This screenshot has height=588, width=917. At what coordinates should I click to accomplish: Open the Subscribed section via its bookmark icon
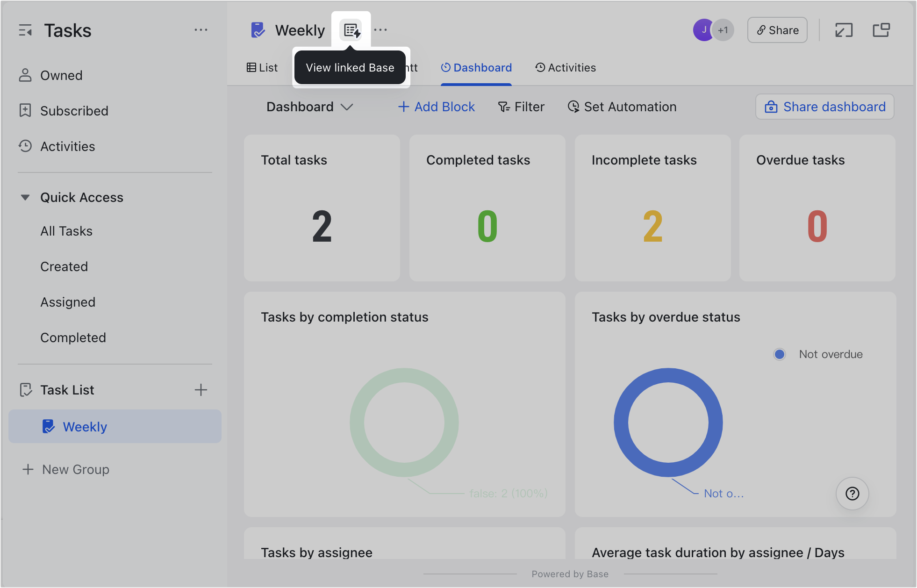[25, 110]
